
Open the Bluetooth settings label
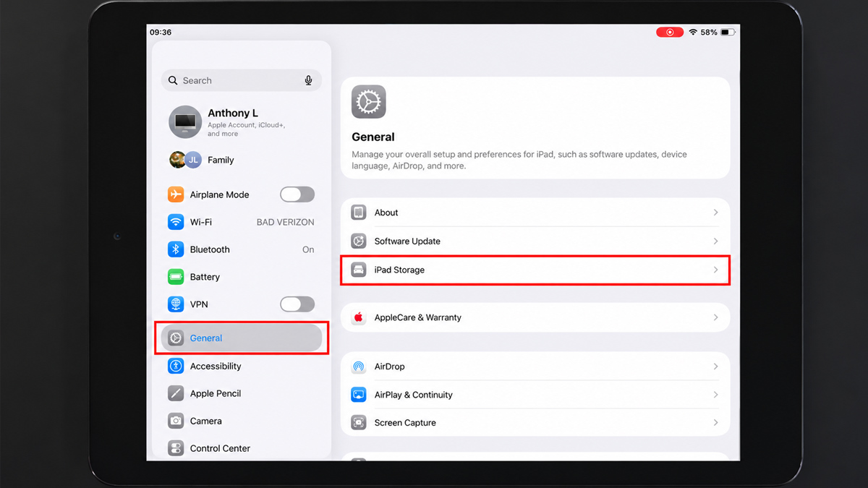pos(210,249)
